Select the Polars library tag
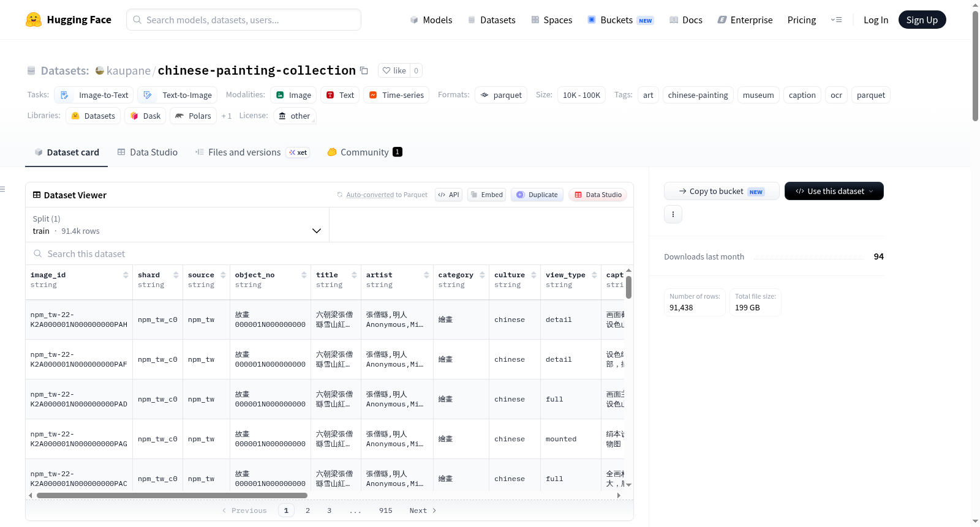This screenshot has width=980, height=527. [x=193, y=116]
